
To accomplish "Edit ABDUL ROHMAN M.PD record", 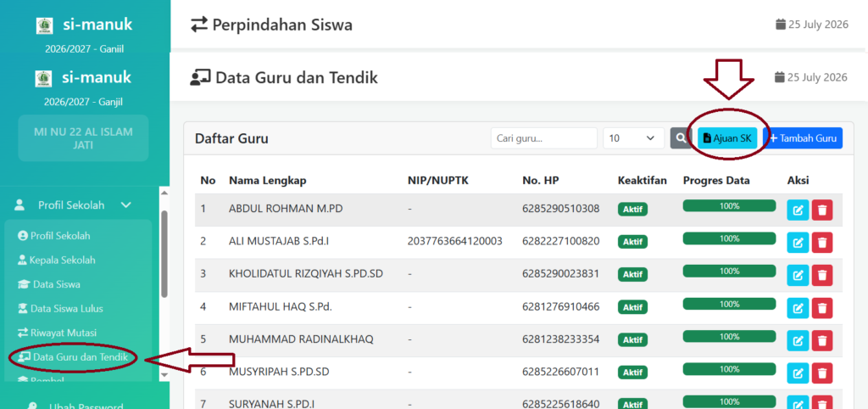I will 798,210.
